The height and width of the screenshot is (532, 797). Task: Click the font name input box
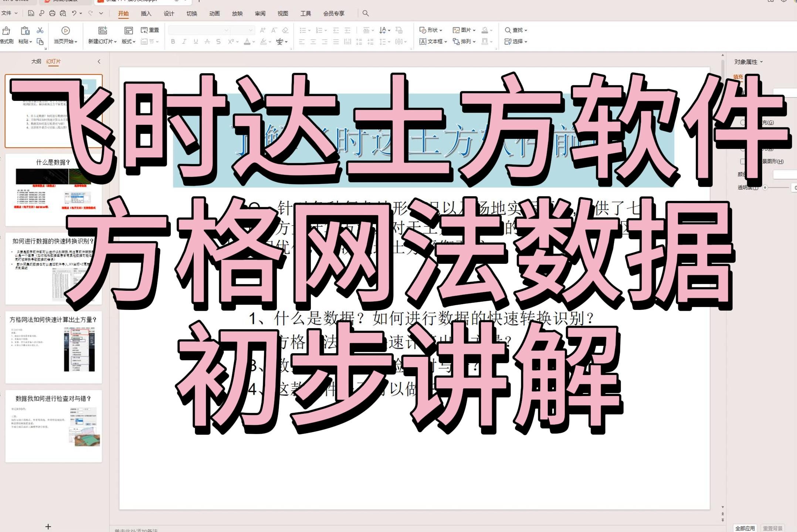click(199, 30)
